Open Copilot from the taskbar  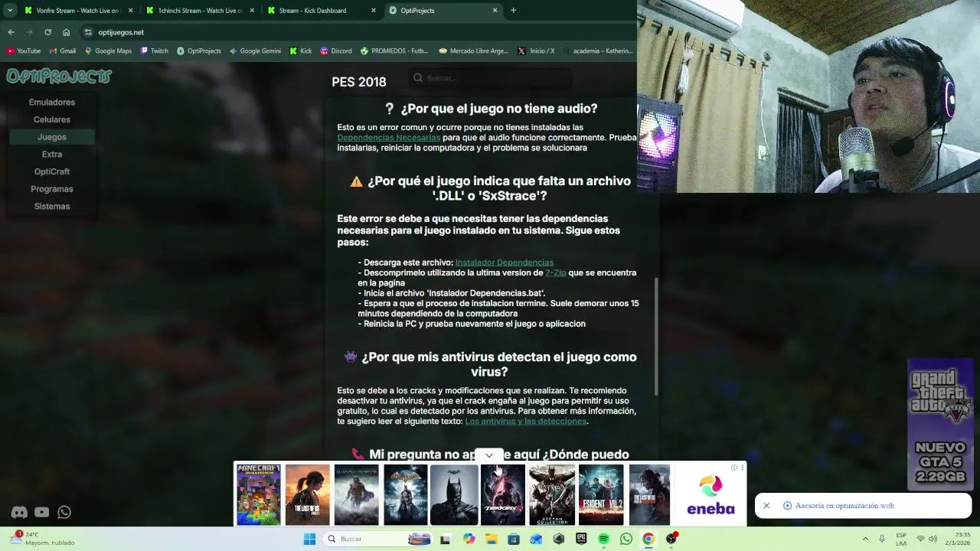469,539
